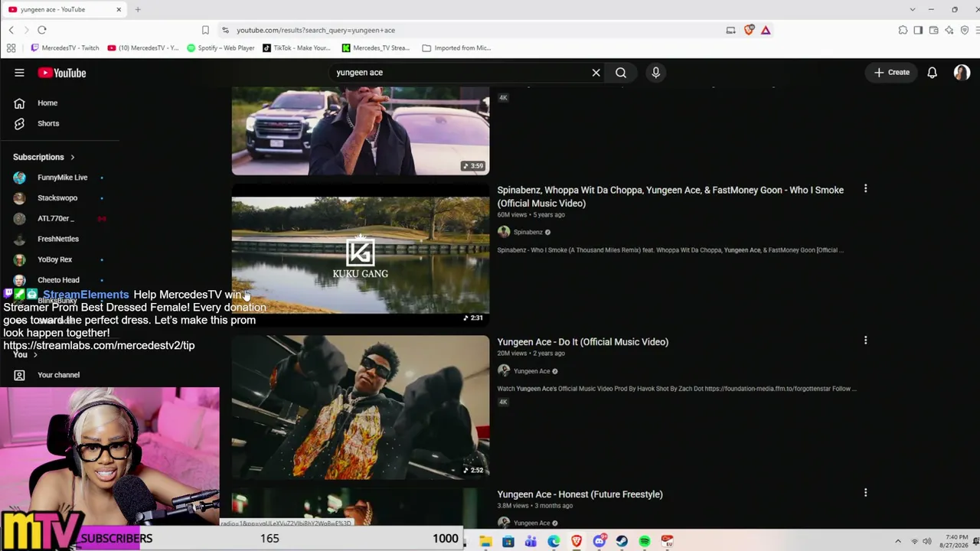Go back with the browser back arrow
Image resolution: width=980 pixels, height=551 pixels.
tap(11, 30)
